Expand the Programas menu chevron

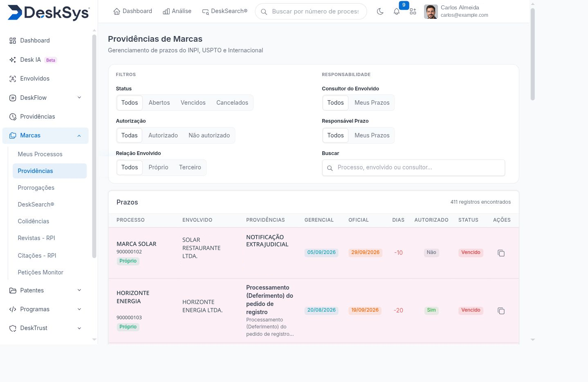79,309
